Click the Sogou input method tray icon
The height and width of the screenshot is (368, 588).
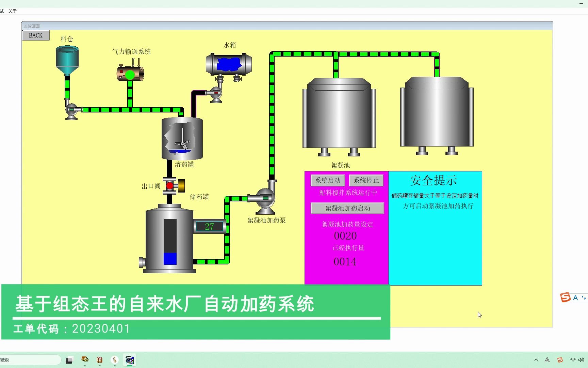click(560, 360)
